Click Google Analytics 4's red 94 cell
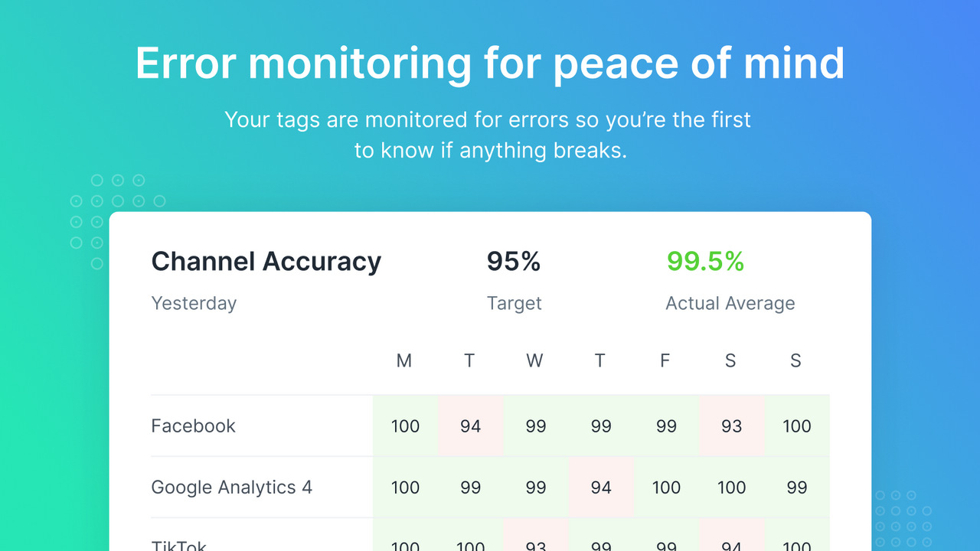The image size is (980, 551). pyautogui.click(x=601, y=487)
